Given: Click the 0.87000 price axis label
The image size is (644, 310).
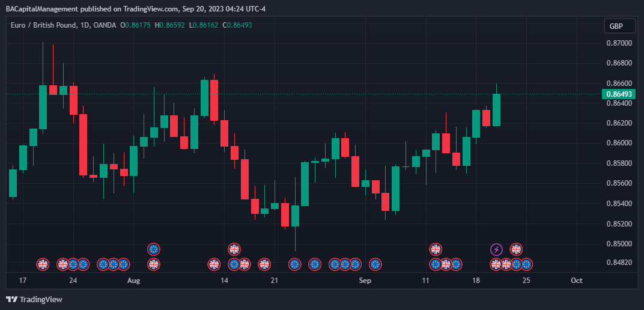Looking at the screenshot, I should 618,43.
